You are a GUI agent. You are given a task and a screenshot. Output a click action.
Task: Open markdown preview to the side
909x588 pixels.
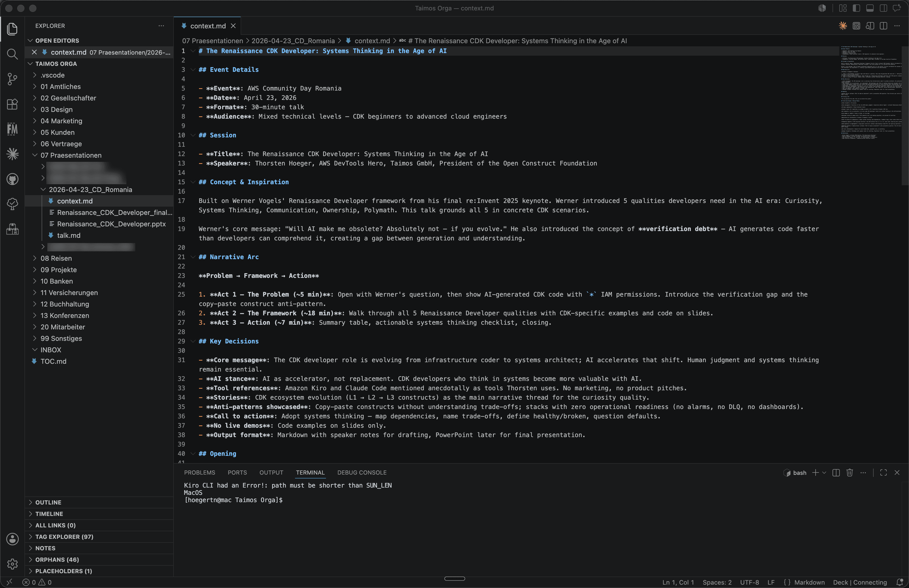point(870,26)
